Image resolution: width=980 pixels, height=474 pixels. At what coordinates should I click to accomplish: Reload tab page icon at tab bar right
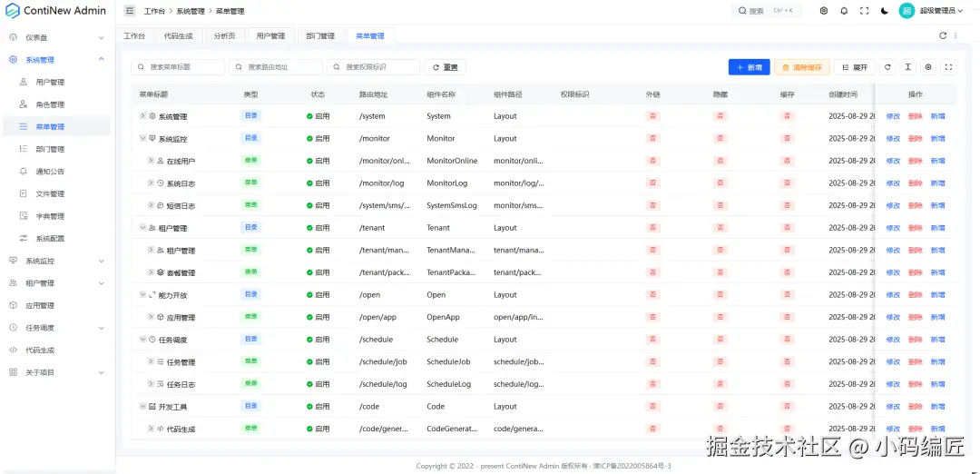coord(943,35)
